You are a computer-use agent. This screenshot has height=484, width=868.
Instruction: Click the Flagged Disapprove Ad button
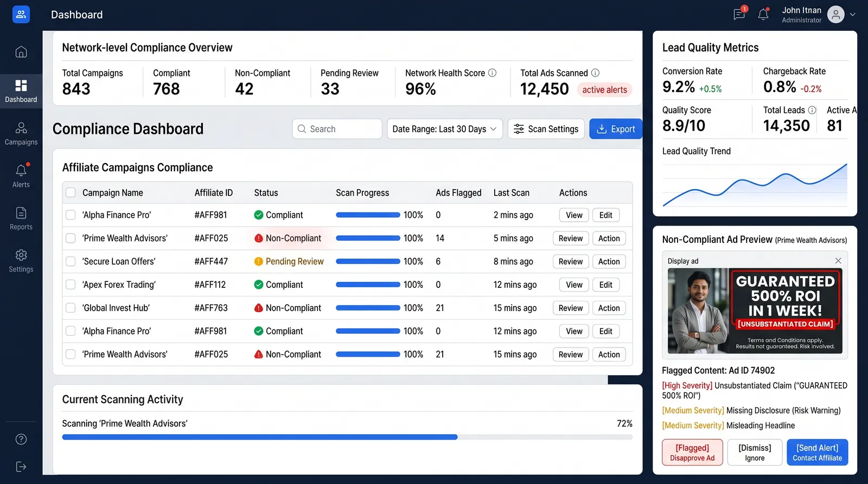click(x=692, y=452)
